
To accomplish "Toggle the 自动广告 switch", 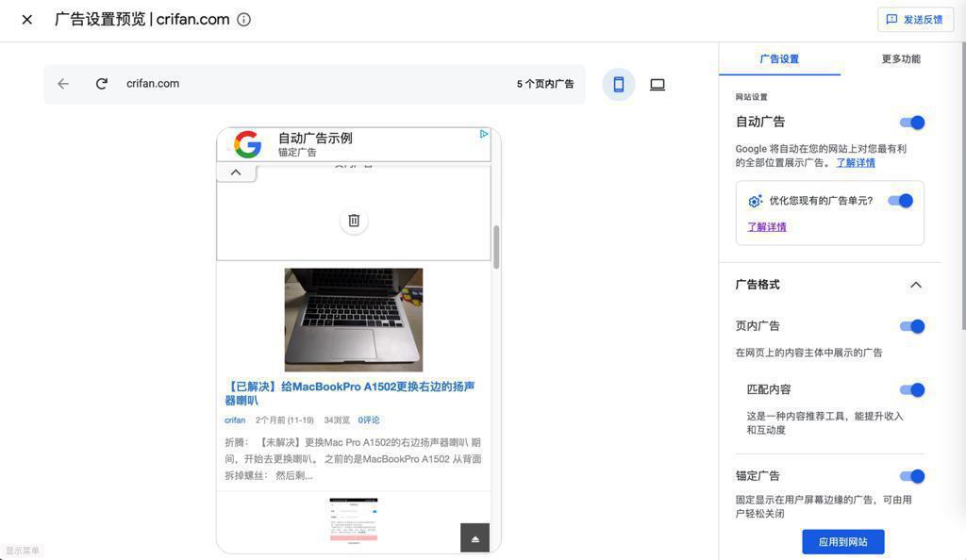I will point(912,123).
